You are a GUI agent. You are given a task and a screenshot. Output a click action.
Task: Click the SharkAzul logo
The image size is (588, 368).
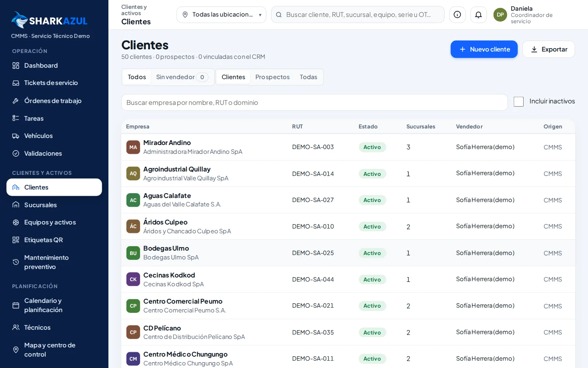pyautogui.click(x=49, y=20)
